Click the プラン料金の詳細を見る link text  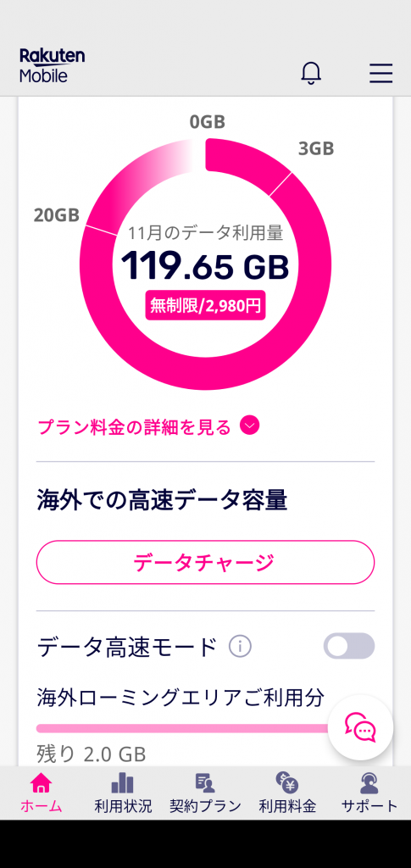pos(134,427)
